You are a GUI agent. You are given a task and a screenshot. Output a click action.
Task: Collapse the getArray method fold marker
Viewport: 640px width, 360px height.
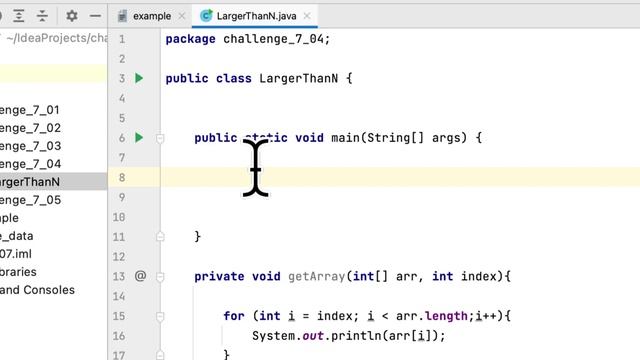160,277
